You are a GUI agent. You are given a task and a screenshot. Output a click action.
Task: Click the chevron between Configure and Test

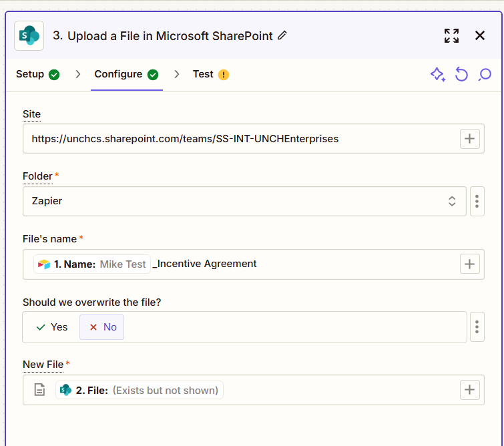[176, 74]
